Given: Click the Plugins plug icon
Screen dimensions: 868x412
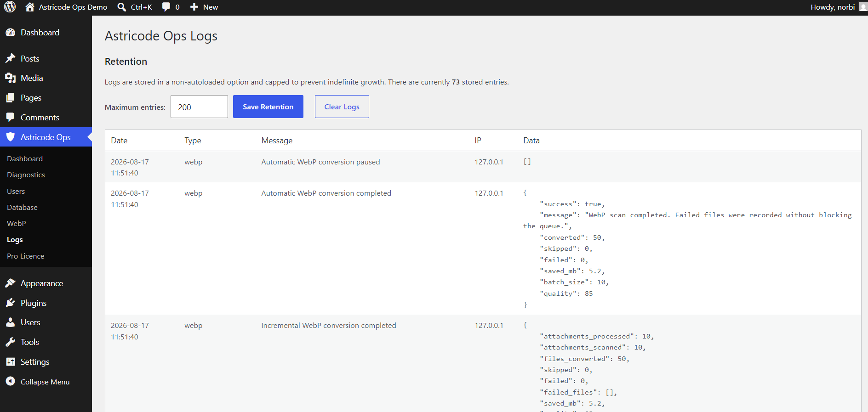Looking at the screenshot, I should (10, 303).
